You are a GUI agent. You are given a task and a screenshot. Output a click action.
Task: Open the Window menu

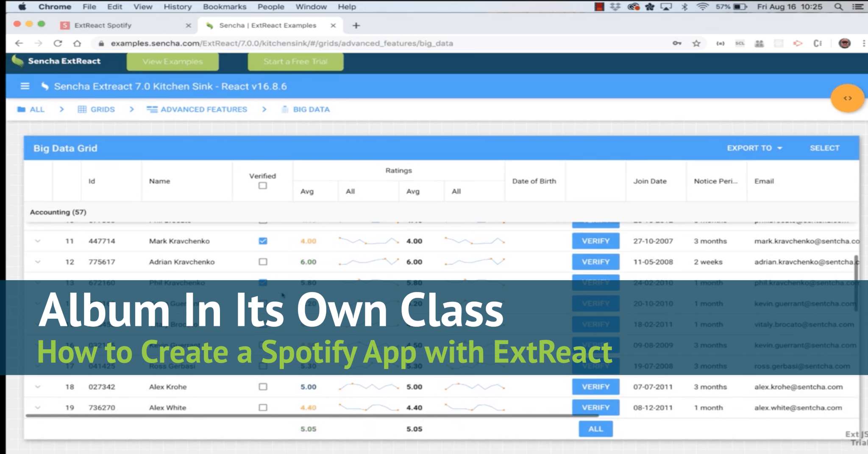tap(311, 7)
